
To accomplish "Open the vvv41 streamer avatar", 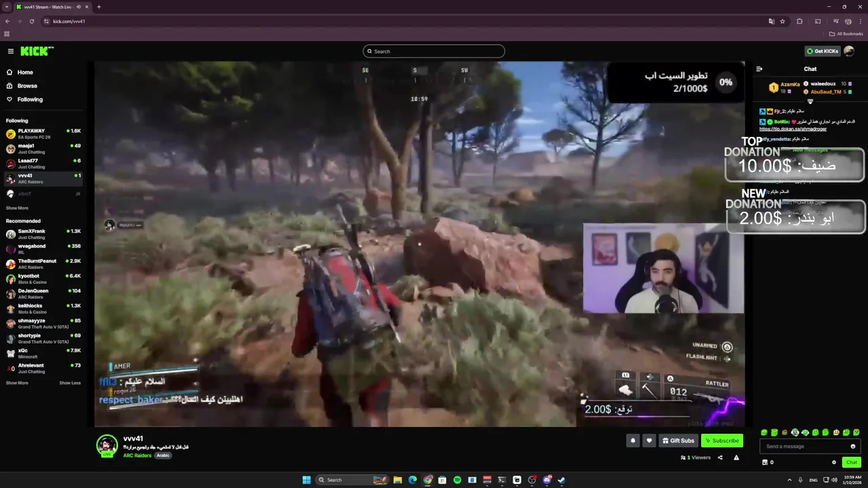I will [106, 445].
